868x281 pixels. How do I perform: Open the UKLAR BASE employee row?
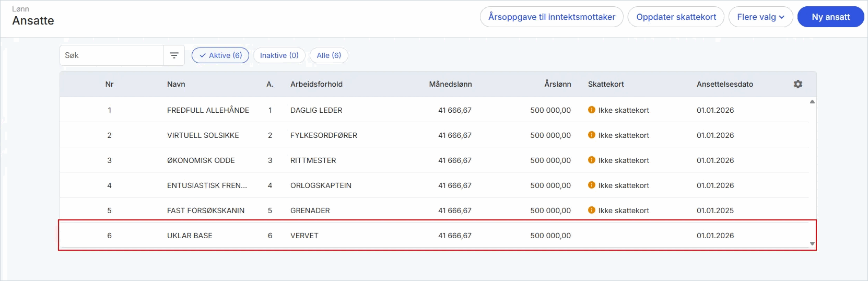pyautogui.click(x=437, y=235)
